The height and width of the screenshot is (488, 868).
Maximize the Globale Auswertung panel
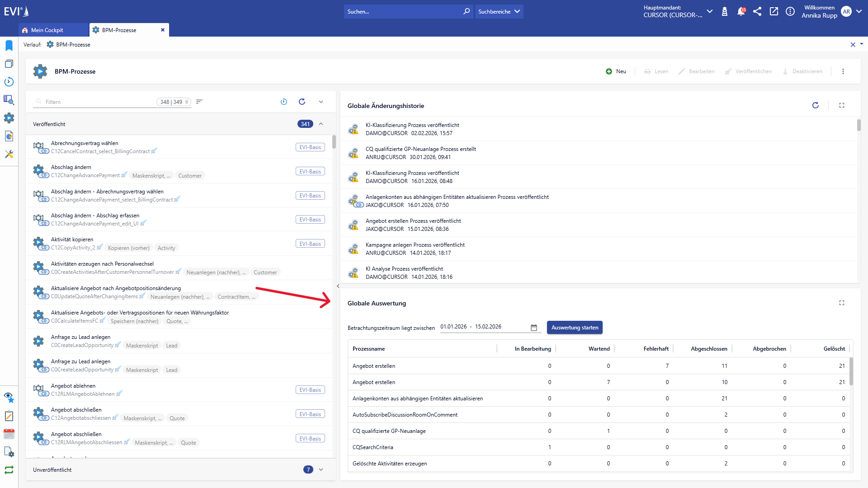pyautogui.click(x=841, y=303)
